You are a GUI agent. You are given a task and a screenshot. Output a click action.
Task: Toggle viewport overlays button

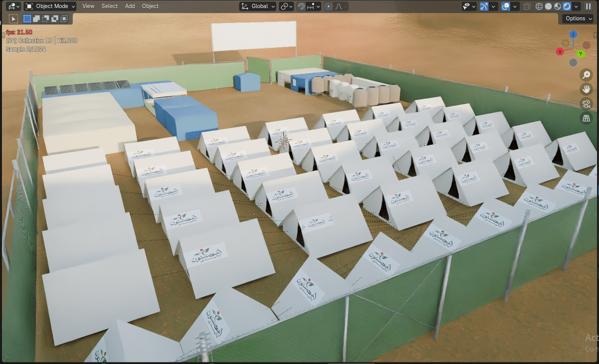pos(505,6)
